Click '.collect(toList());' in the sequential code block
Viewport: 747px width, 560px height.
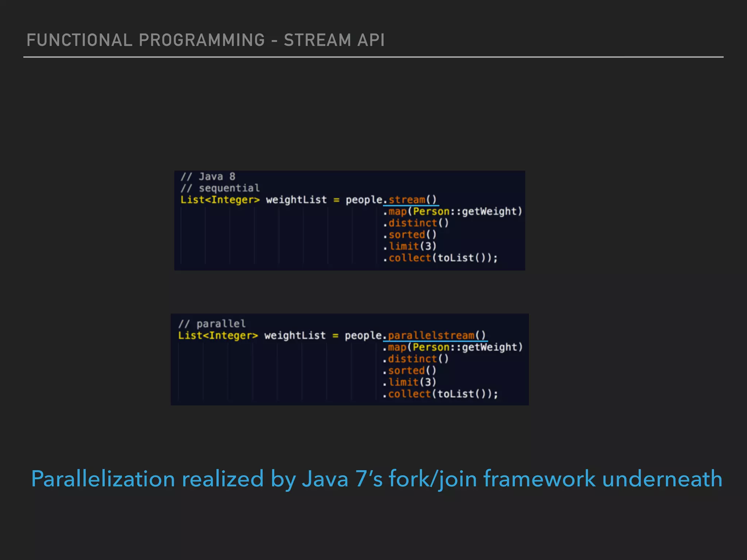[440, 258]
